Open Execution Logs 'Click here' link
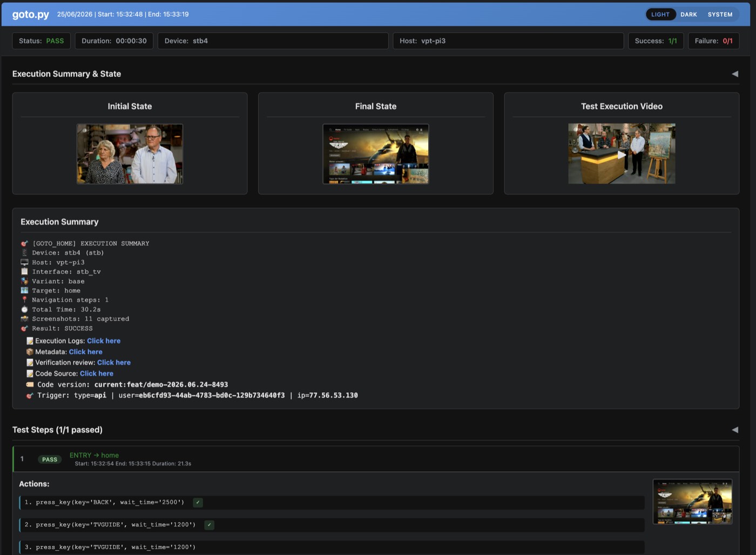Image resolution: width=756 pixels, height=555 pixels. (104, 341)
